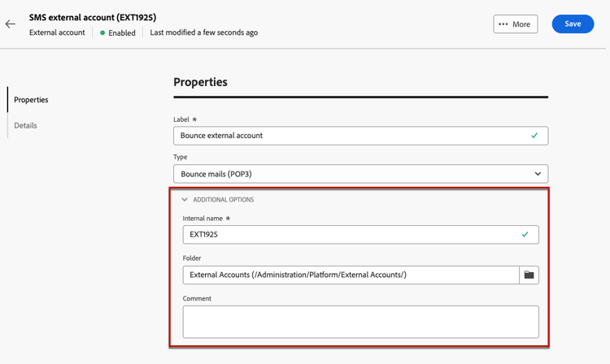Screen dimensions: 610x364
Task: Click the green Enabled status dot
Action: 102,33
